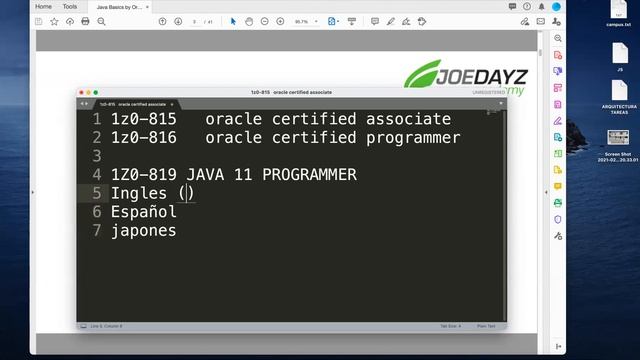
Task: Open the green compare files tool in side pane
Action: click(x=558, y=154)
